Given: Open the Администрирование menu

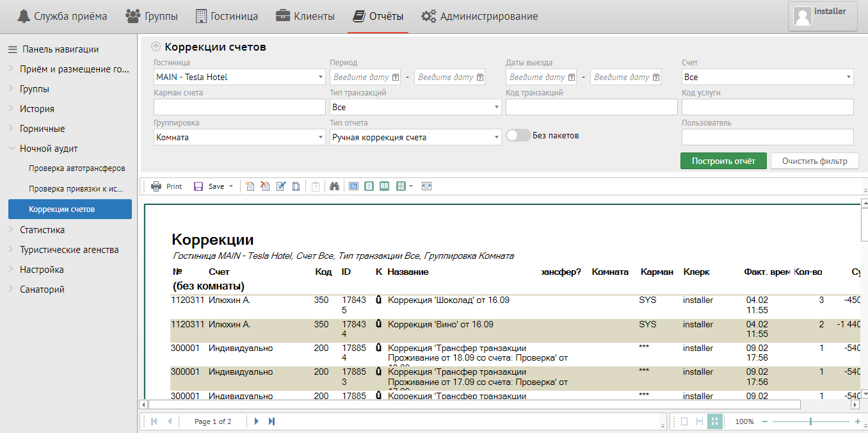Looking at the screenshot, I should (x=479, y=16).
